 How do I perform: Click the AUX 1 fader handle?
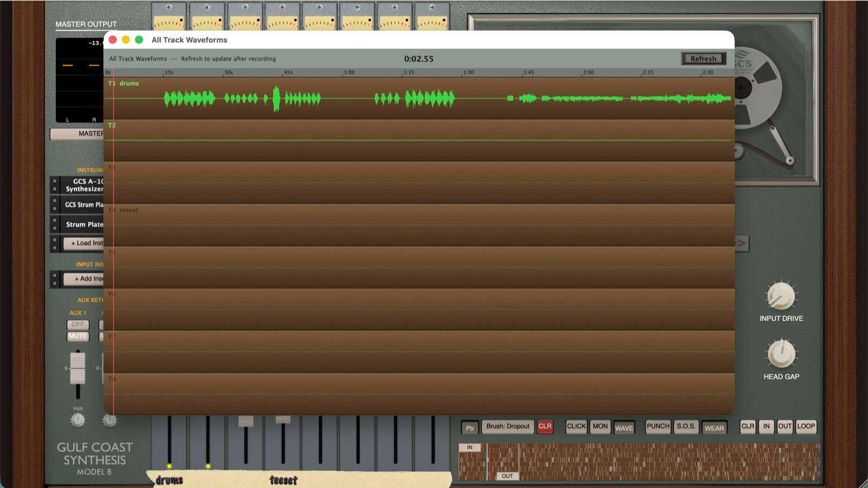(x=78, y=368)
